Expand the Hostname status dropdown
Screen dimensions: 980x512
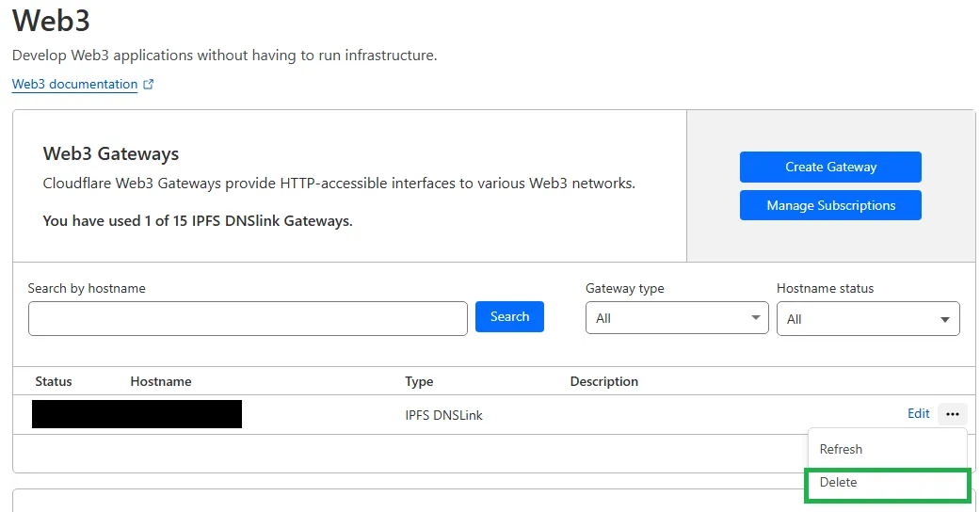pos(868,319)
